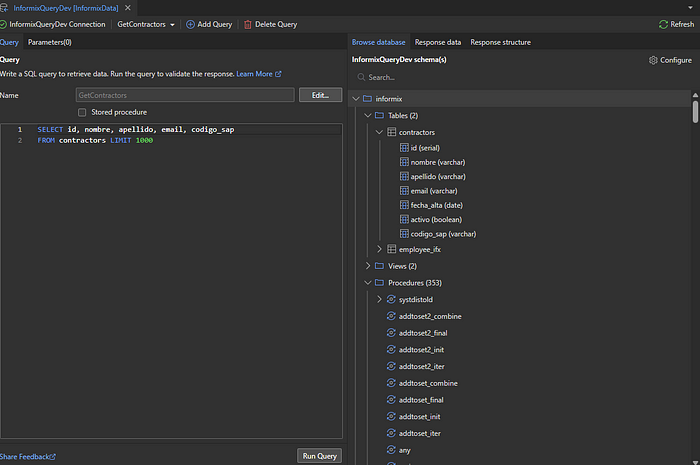Collapse the contractors table node

(x=379, y=132)
